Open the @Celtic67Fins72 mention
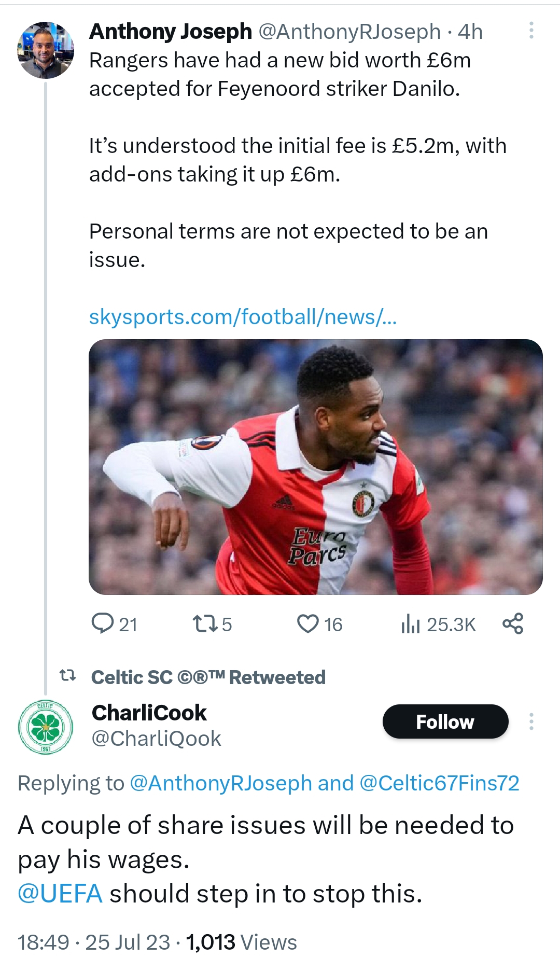The width and height of the screenshot is (560, 972). coord(439,783)
